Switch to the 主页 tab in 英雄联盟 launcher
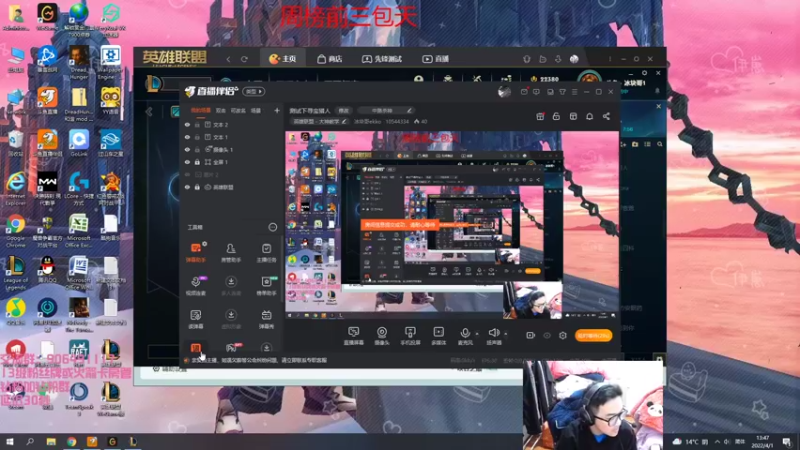 283,59
